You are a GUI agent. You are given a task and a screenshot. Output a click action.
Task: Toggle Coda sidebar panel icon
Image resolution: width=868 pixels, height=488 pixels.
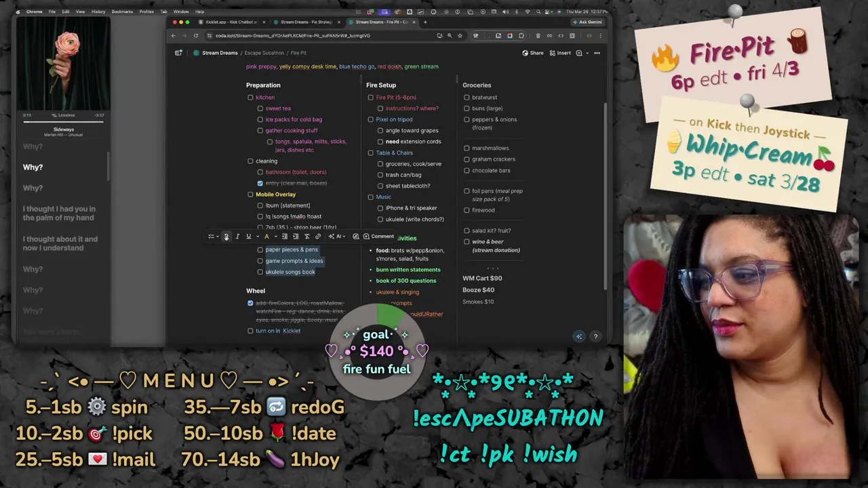[x=178, y=53]
